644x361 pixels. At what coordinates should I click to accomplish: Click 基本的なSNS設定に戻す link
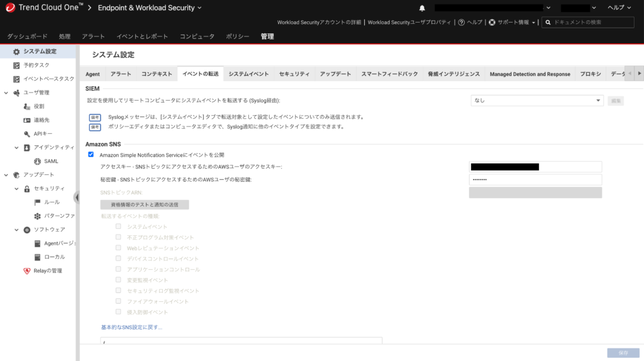point(131,327)
